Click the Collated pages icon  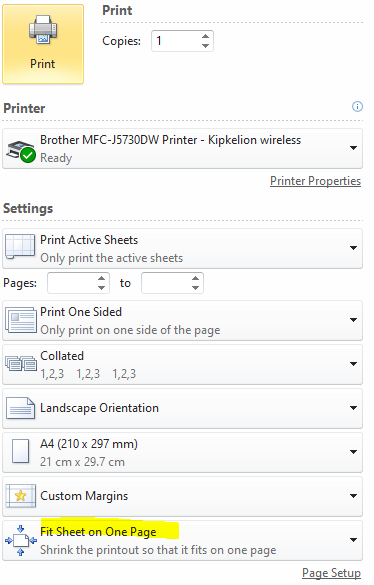click(21, 363)
